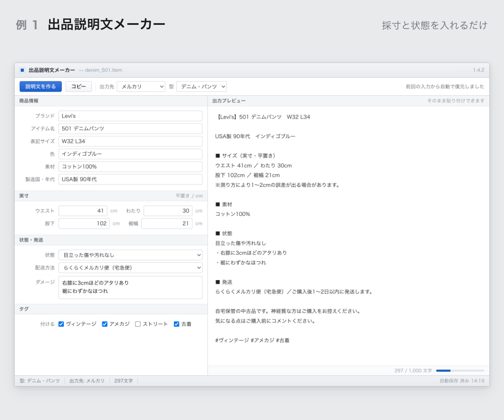Click the 平置き / cm label
Image resolution: width=504 pixels, height=420 pixels.
point(189,196)
